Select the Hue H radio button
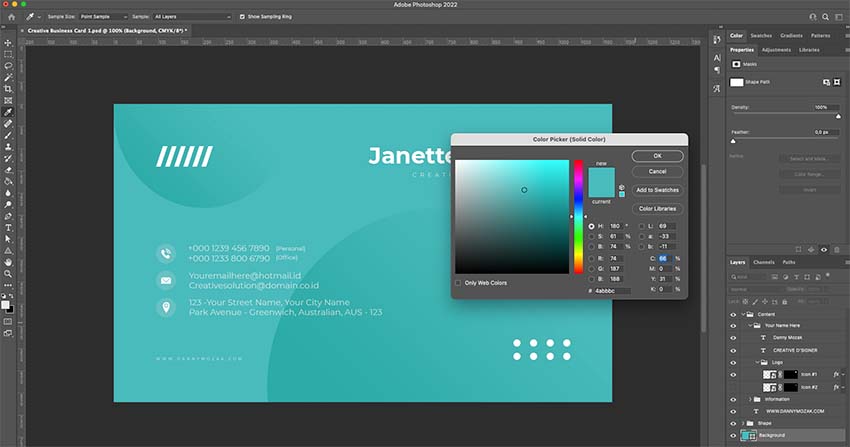This screenshot has height=447, width=850. coord(591,226)
